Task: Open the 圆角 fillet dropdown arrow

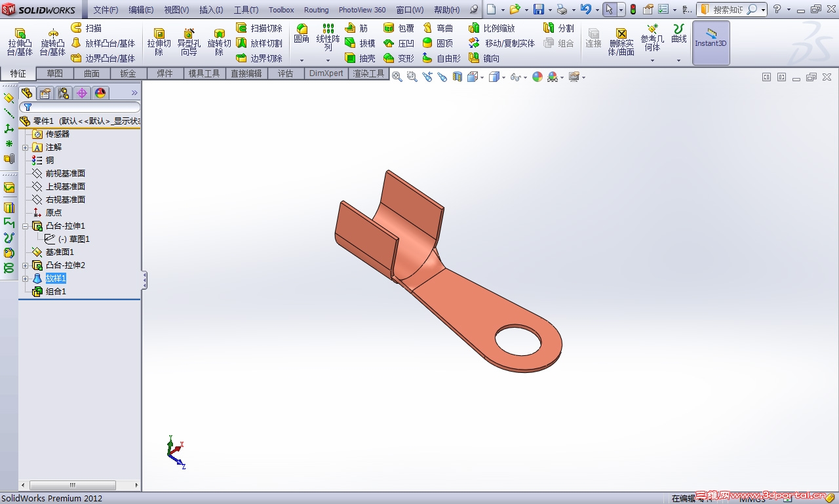Action: coord(302,60)
